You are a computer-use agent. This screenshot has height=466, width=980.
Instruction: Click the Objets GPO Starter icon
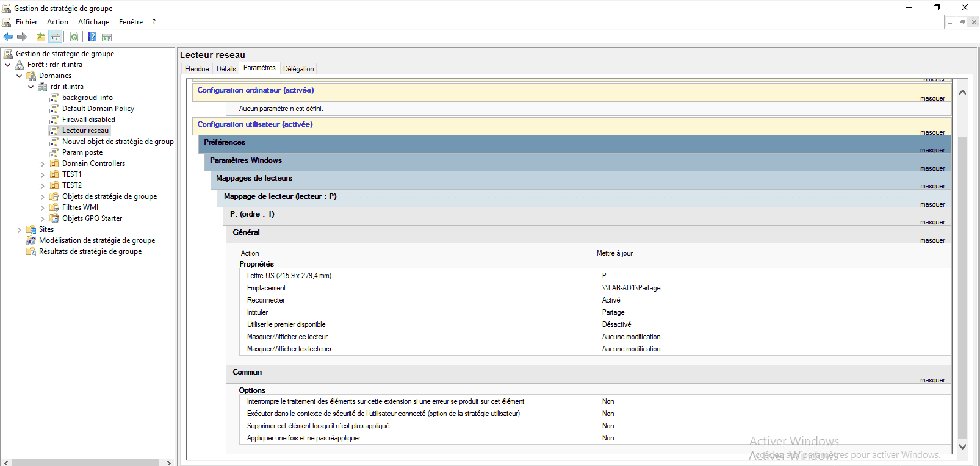coord(54,218)
